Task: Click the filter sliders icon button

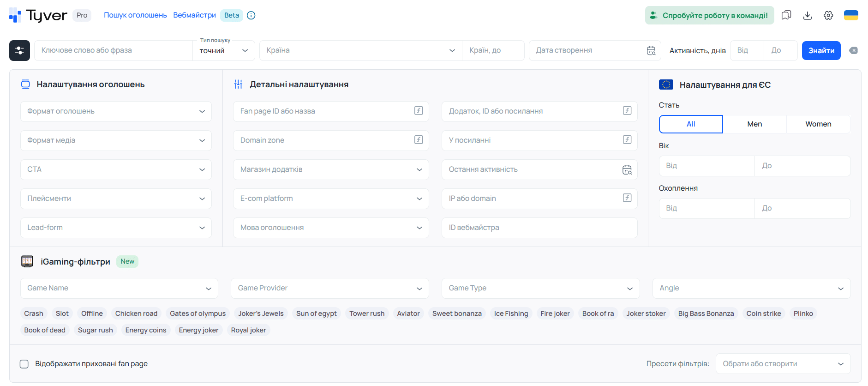Action: (x=19, y=50)
